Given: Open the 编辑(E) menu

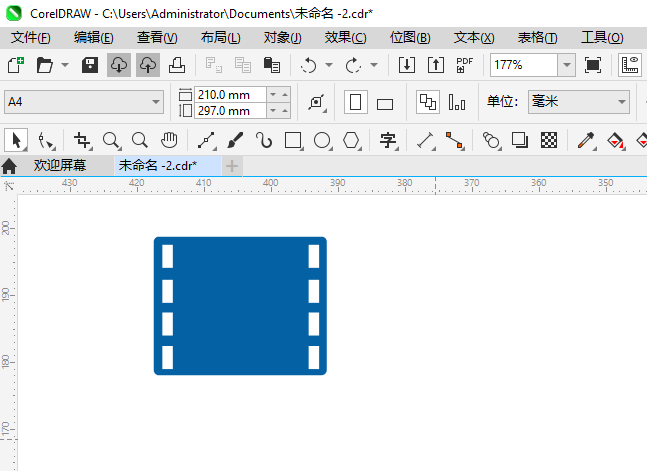Looking at the screenshot, I should click(x=94, y=38).
